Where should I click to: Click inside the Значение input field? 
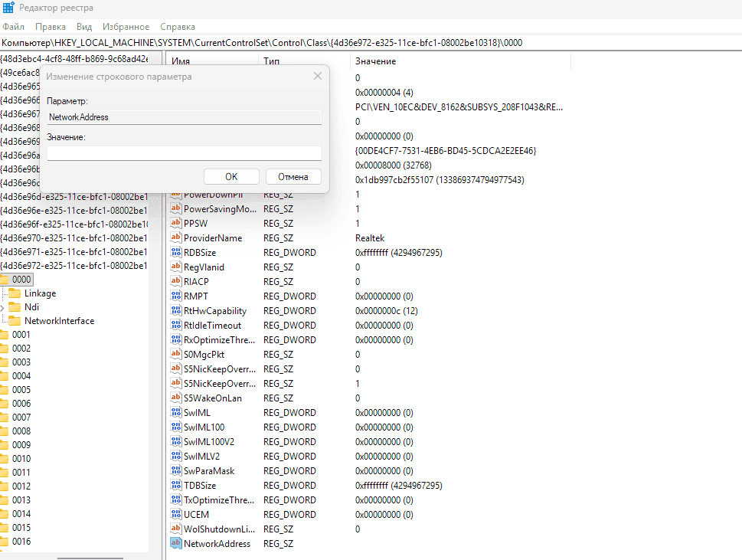tap(184, 152)
